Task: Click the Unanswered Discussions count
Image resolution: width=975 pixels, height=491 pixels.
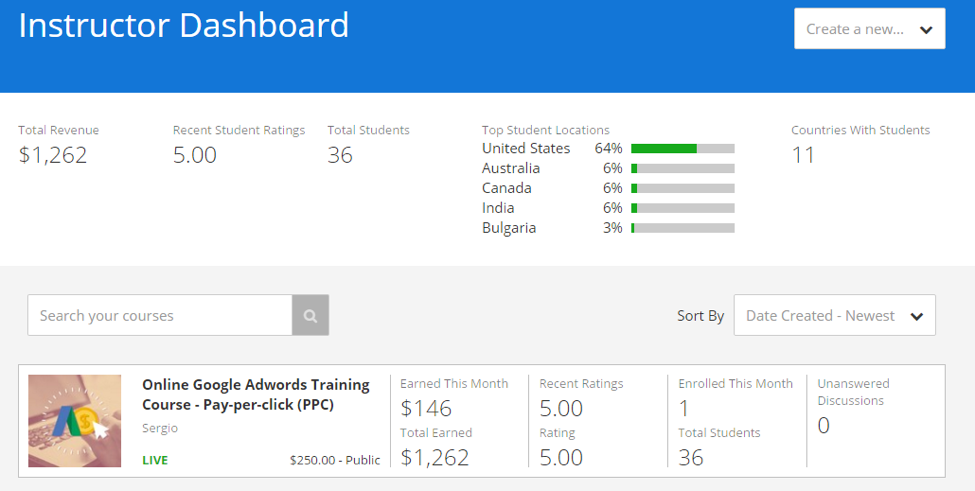Action: [x=824, y=426]
